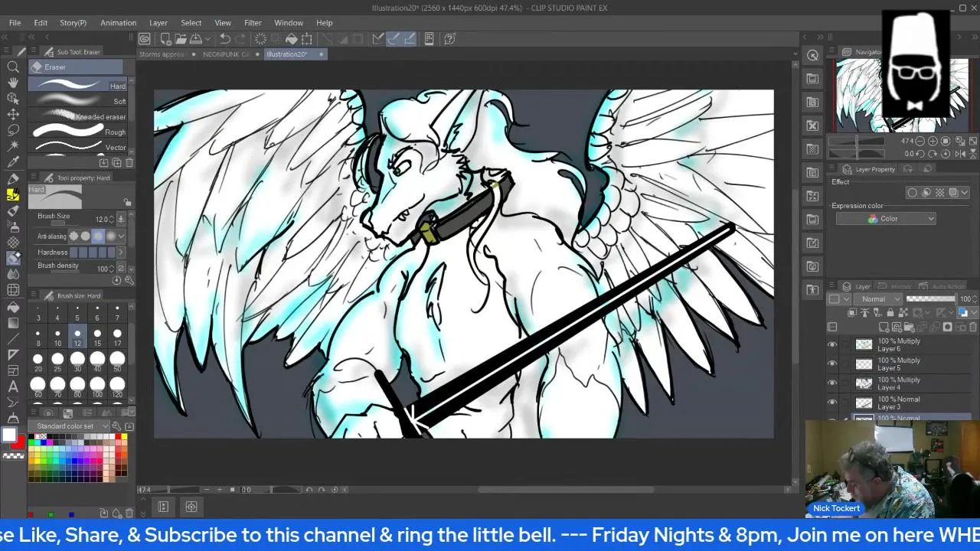Select the Pen tool

coord(13,178)
